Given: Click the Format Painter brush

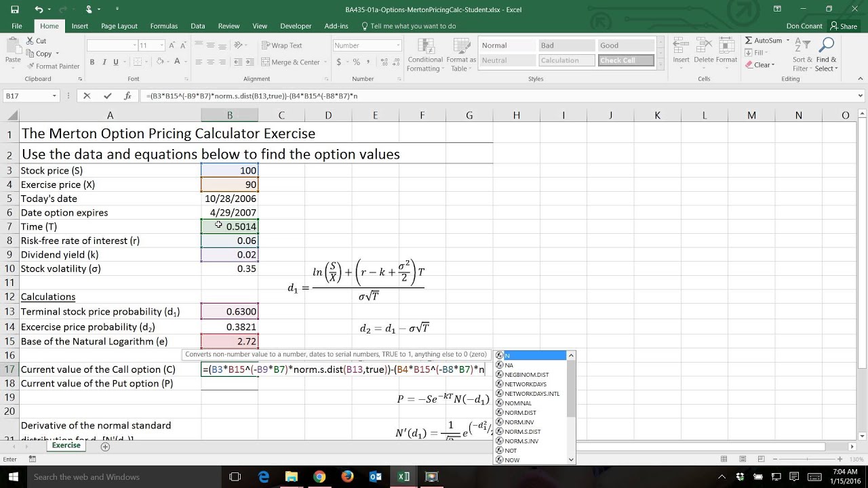Looking at the screenshot, I should [31, 66].
